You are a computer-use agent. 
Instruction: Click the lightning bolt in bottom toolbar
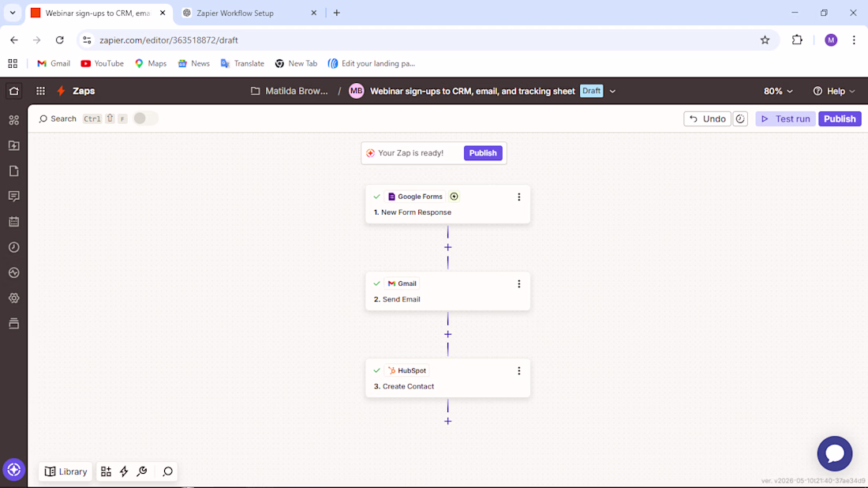(124, 471)
